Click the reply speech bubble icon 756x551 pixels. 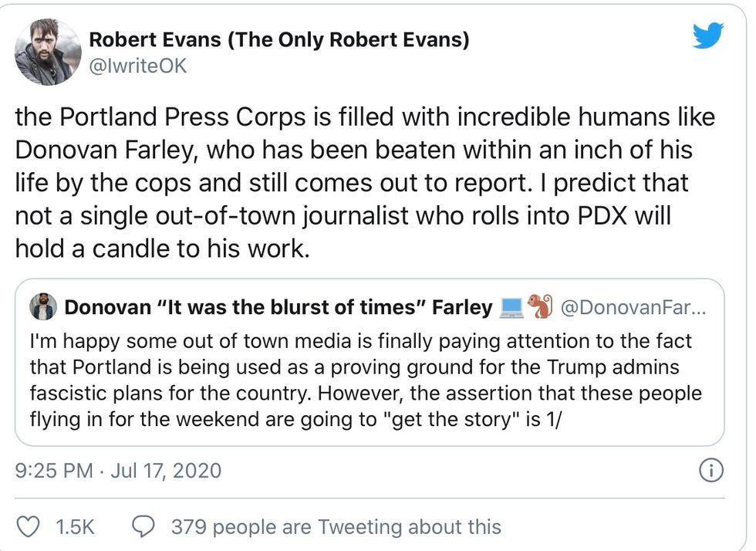pyautogui.click(x=144, y=526)
